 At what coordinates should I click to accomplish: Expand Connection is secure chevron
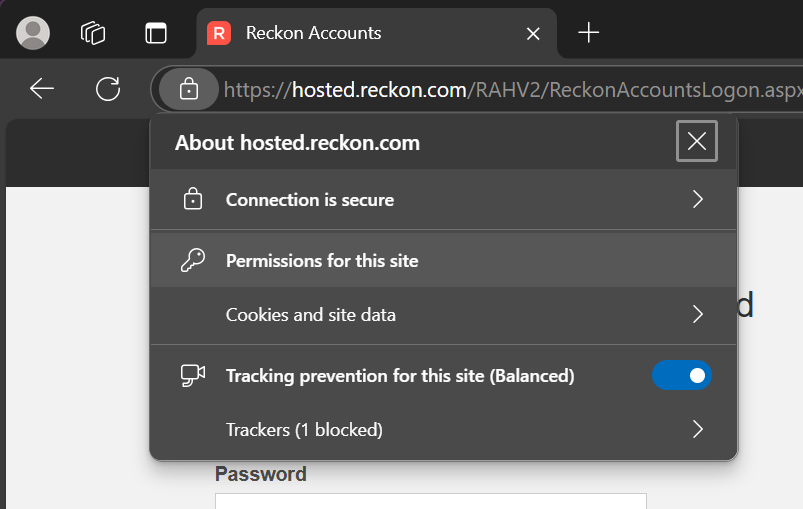698,199
